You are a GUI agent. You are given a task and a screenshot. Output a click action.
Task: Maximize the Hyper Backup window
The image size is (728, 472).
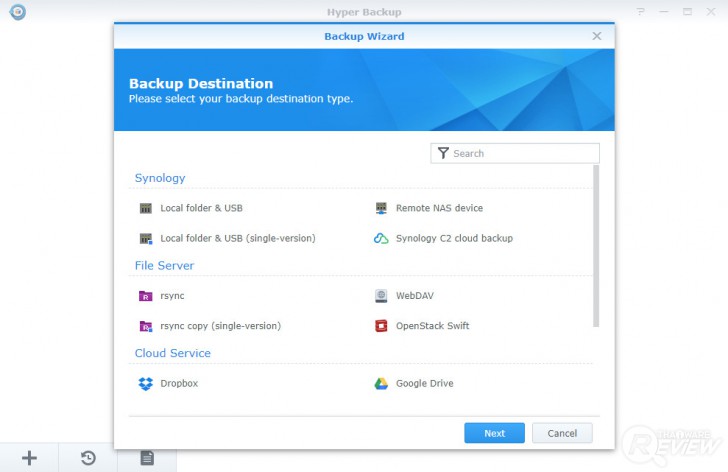pyautogui.click(x=688, y=12)
